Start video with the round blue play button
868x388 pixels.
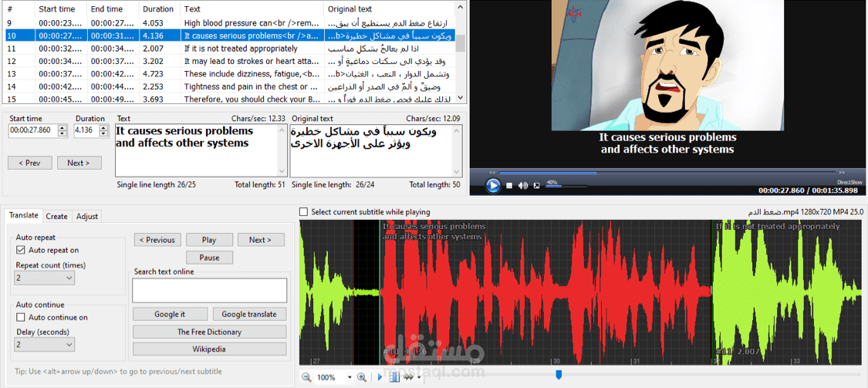[493, 185]
